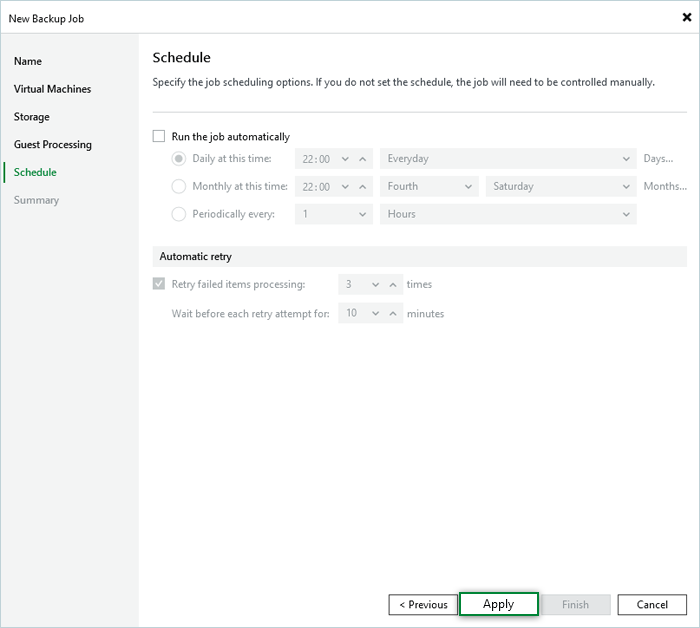This screenshot has height=628, width=700.
Task: Click the Days... scheduling button
Action: 658,158
